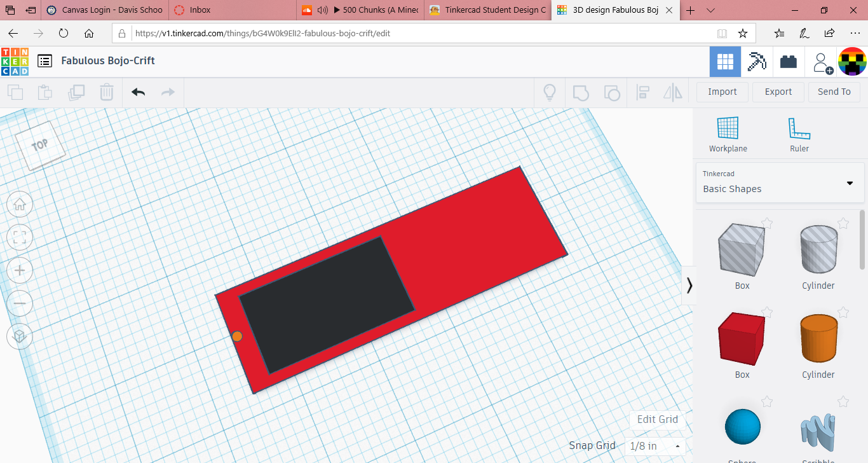Viewport: 868px width, 463px height.
Task: Favorite the red Box star
Action: click(767, 312)
